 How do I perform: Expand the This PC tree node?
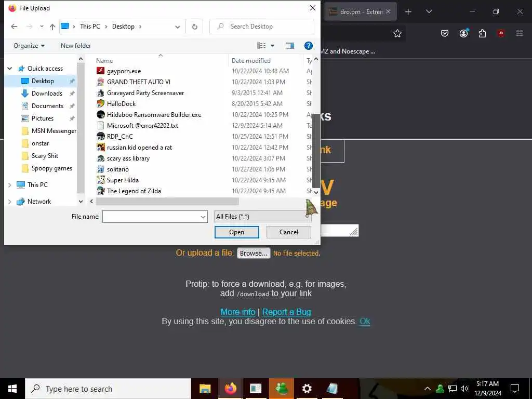(10, 185)
